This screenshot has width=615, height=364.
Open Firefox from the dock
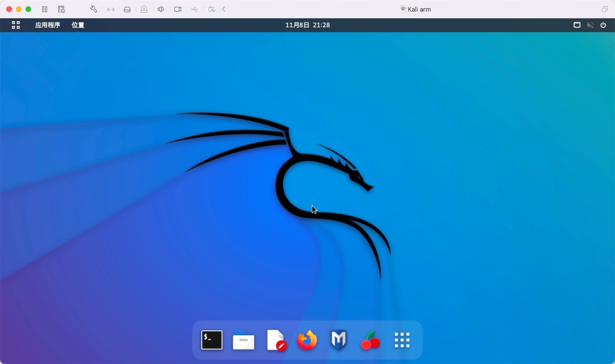click(307, 340)
